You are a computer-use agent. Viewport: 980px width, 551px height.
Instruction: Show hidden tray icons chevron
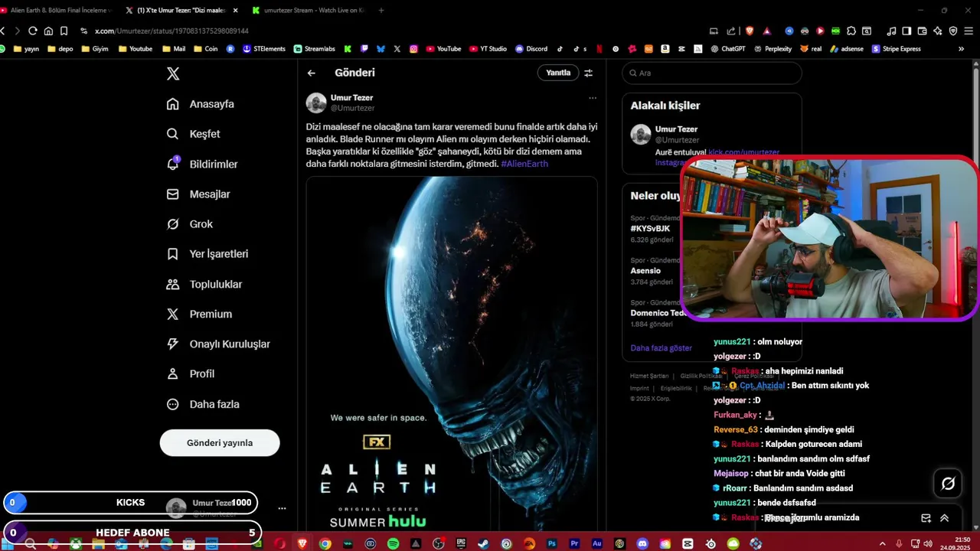(883, 543)
